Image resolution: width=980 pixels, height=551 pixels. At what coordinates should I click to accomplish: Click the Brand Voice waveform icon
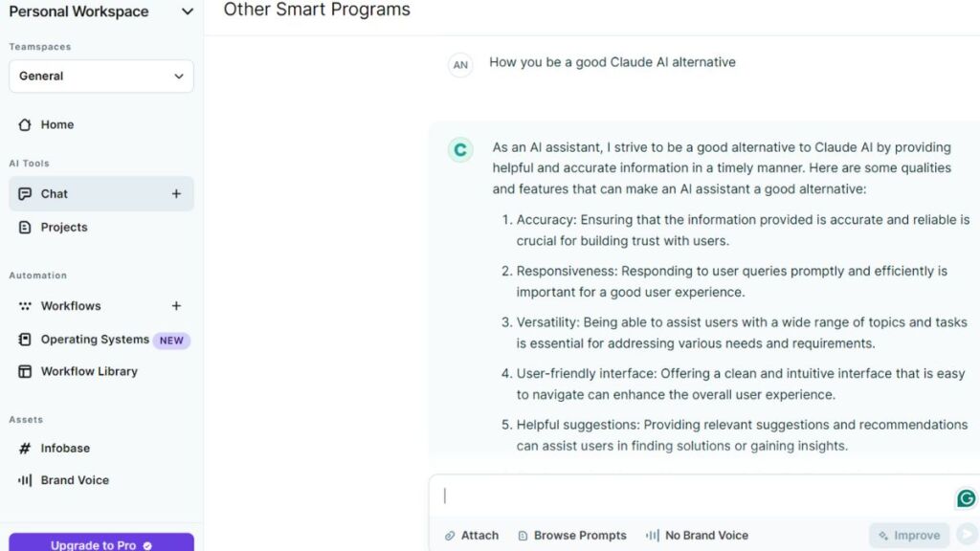(25, 480)
